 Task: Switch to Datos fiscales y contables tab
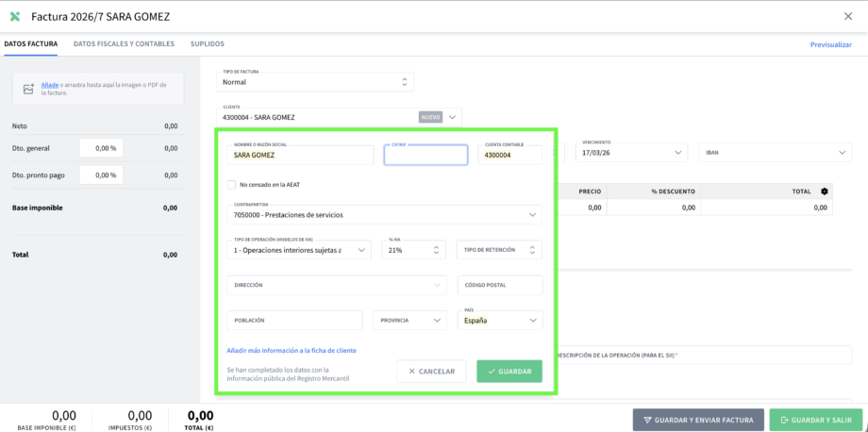(x=124, y=43)
